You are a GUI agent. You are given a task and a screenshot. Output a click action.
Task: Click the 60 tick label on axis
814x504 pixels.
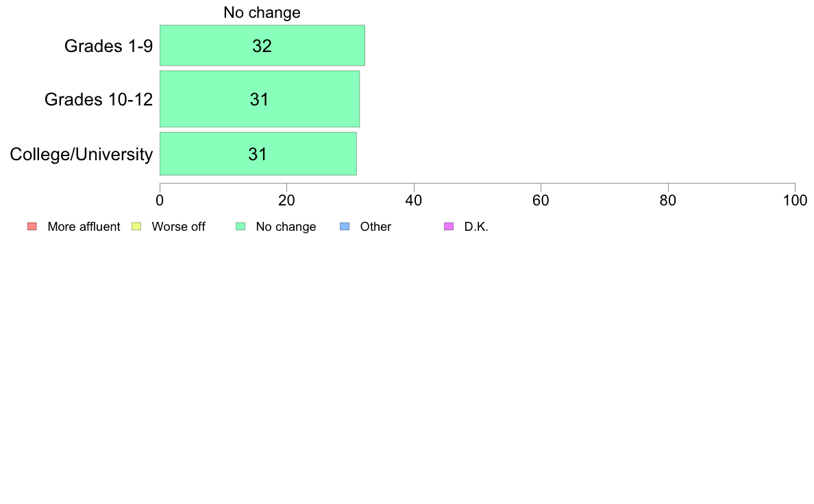[541, 201]
